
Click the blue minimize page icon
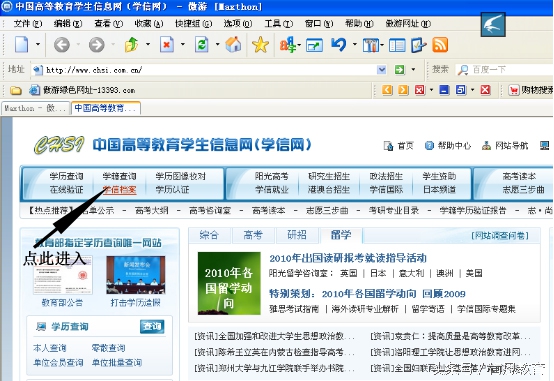[x=444, y=90]
